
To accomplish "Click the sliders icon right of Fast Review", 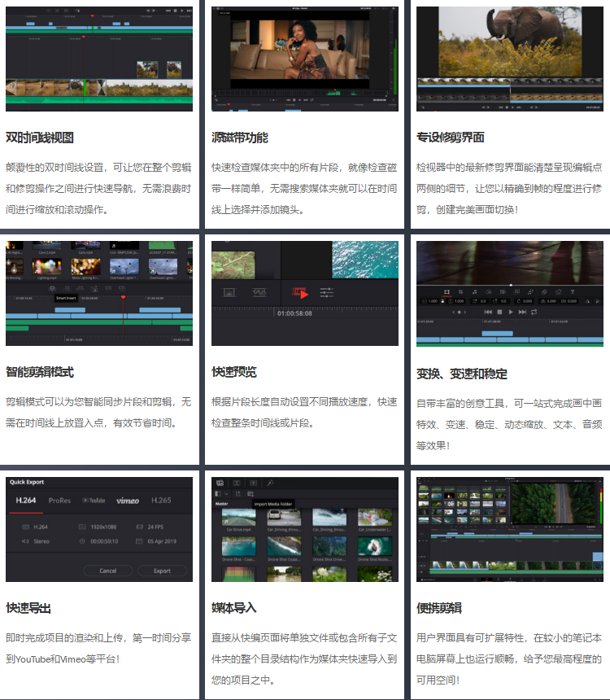I will click(x=327, y=291).
